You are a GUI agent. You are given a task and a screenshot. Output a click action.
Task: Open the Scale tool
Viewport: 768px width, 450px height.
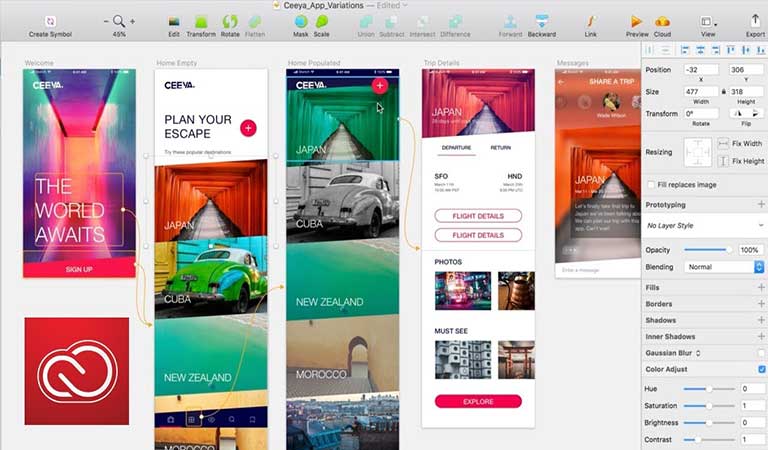321,22
